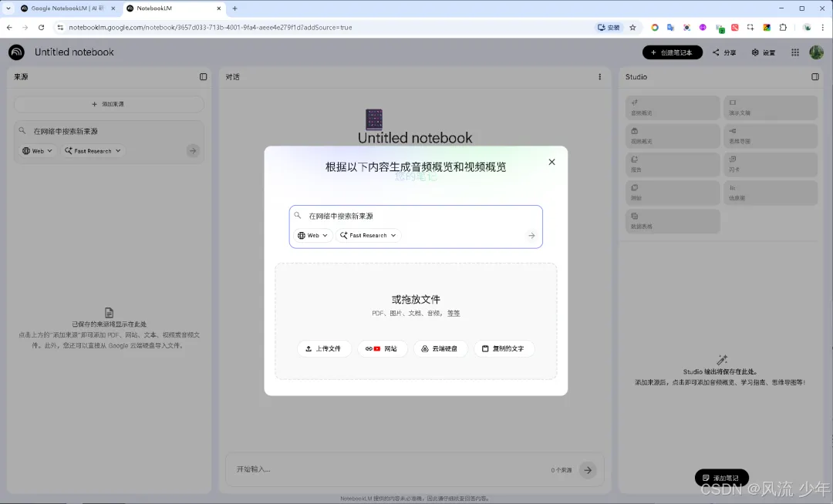
Task: Click the 添加笔记 add note button
Action: point(721,478)
